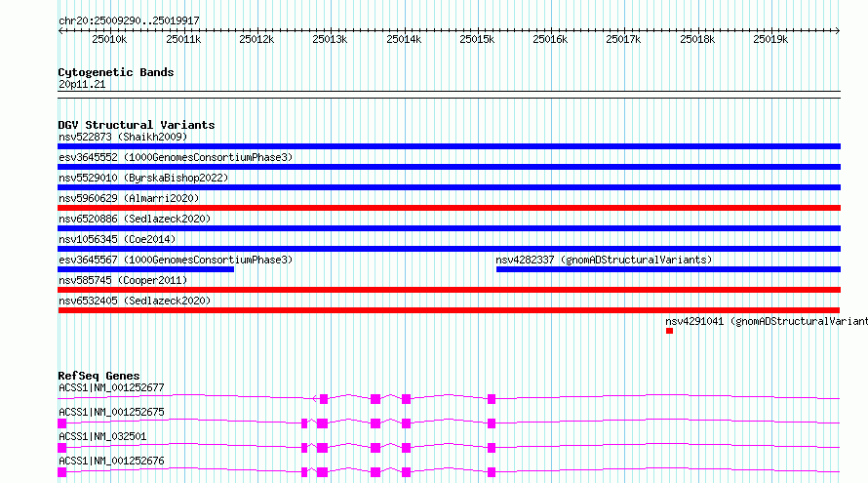The width and height of the screenshot is (868, 483).
Task: Click the ruler's right end arrow
Action: point(838,30)
